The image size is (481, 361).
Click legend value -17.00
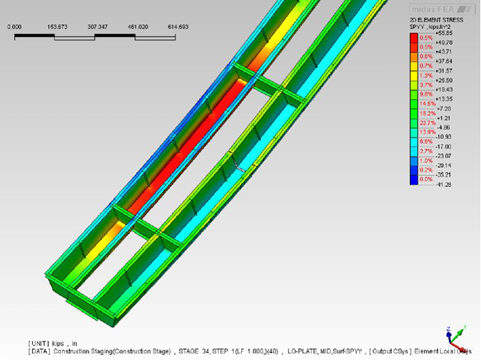(444, 147)
